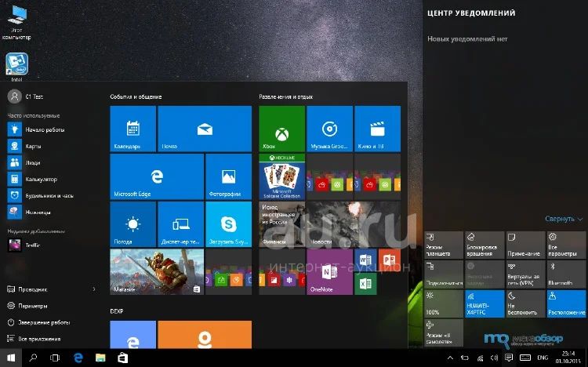
Task: Launch the Xbox tile
Action: [281, 129]
